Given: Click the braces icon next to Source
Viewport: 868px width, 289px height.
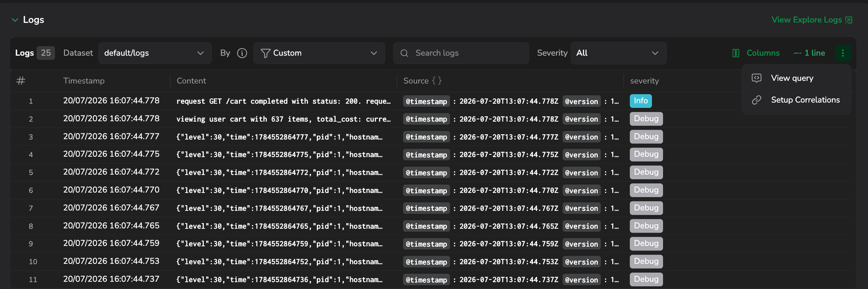Looking at the screenshot, I should [x=437, y=81].
